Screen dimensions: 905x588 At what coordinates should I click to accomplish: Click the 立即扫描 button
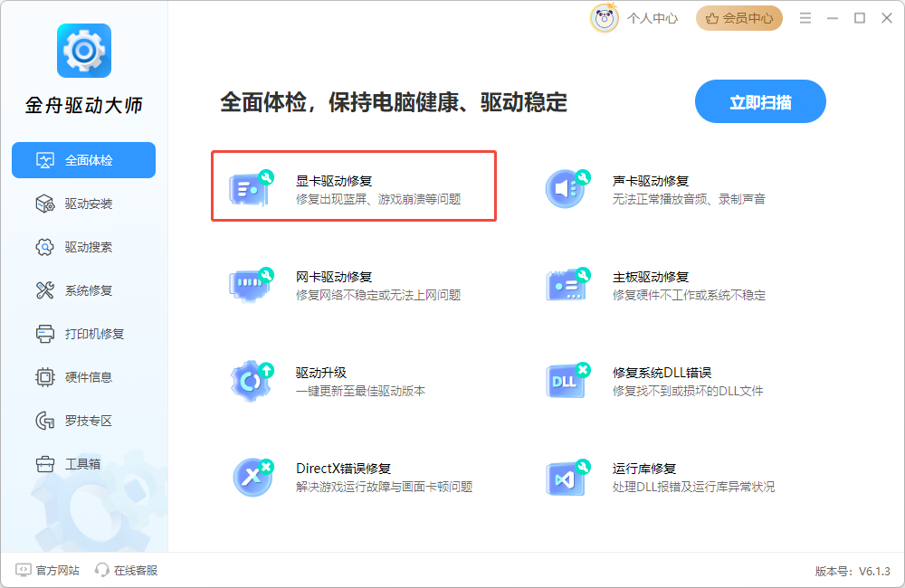click(x=760, y=101)
